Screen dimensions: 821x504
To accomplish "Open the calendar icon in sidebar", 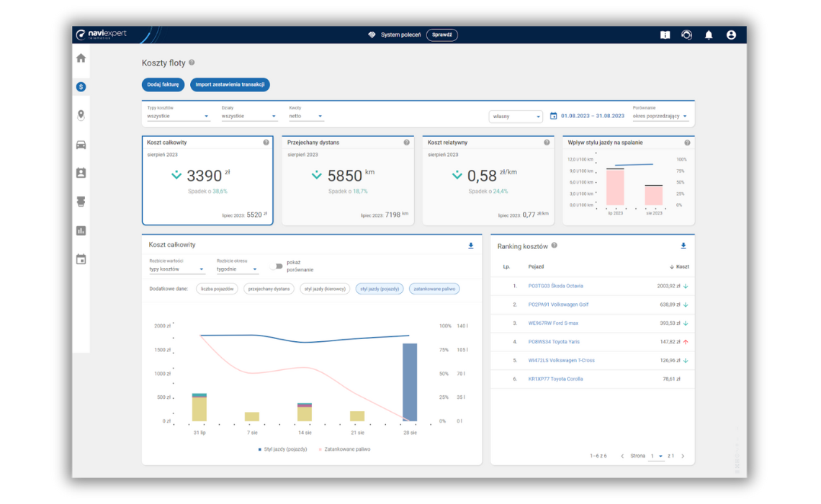I will [x=81, y=259].
